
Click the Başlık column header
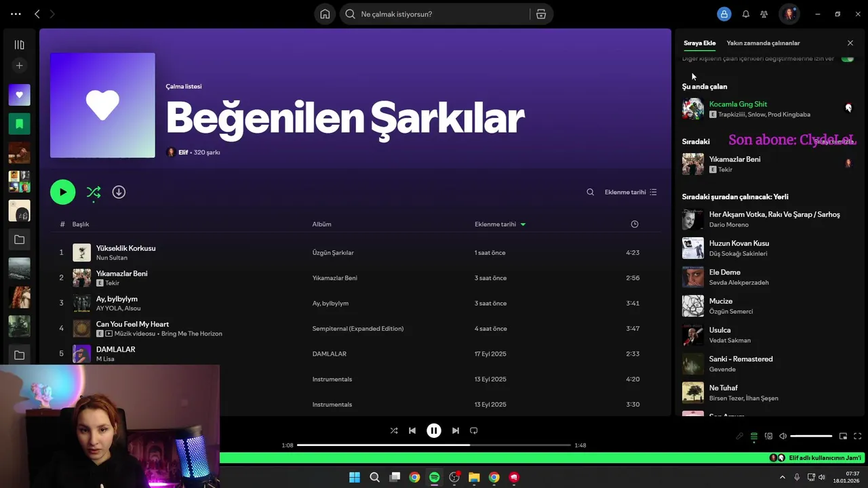(80, 224)
